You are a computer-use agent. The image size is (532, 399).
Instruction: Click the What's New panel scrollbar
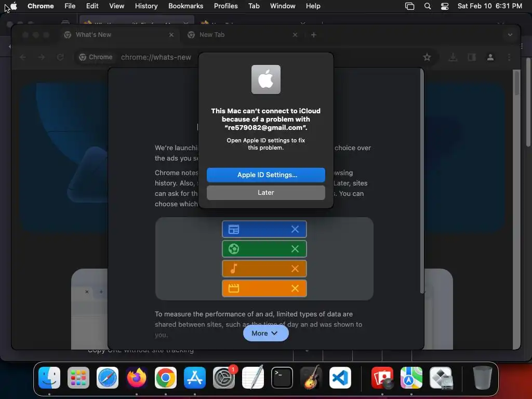422,181
